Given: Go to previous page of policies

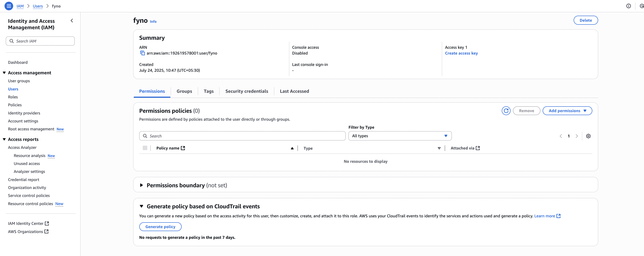Looking at the screenshot, I should coord(561,136).
